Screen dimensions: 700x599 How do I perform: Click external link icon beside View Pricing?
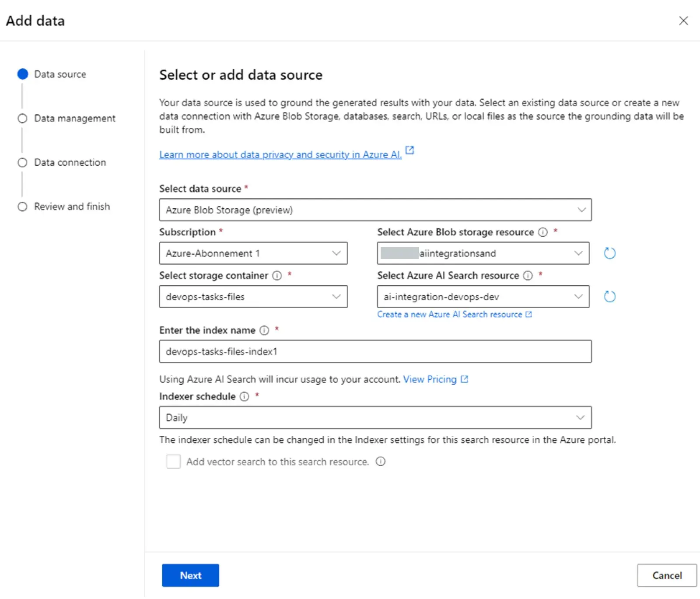465,379
